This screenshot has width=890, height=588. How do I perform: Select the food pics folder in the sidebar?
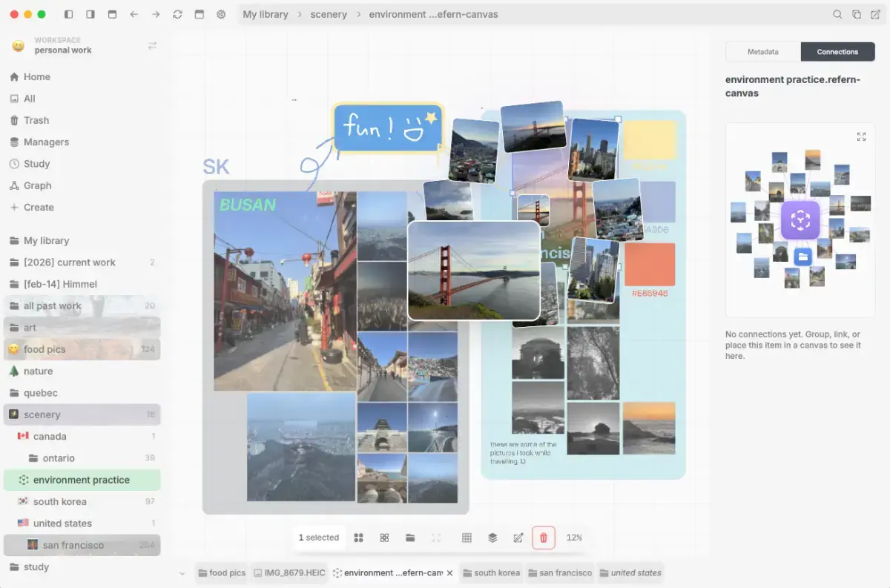pos(82,349)
